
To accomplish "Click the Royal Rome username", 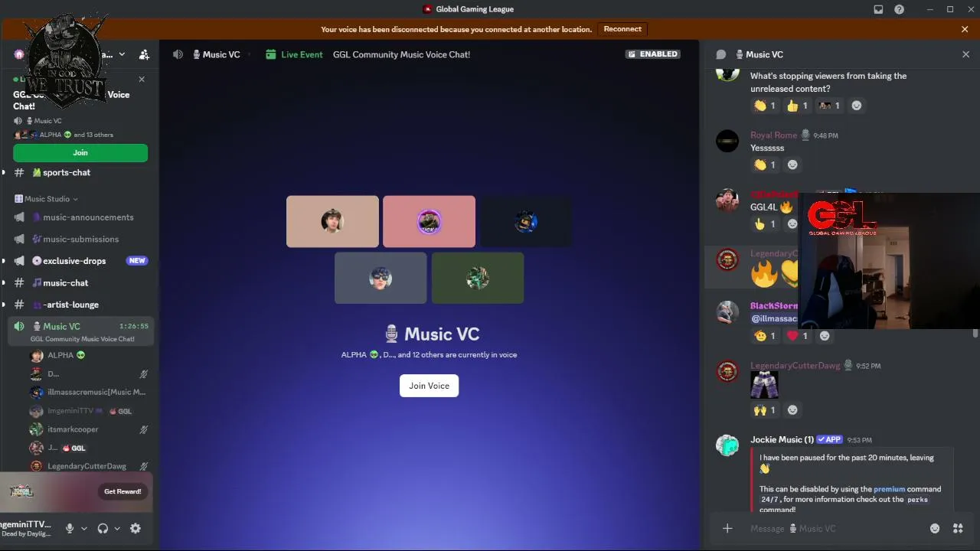I will tap(773, 135).
